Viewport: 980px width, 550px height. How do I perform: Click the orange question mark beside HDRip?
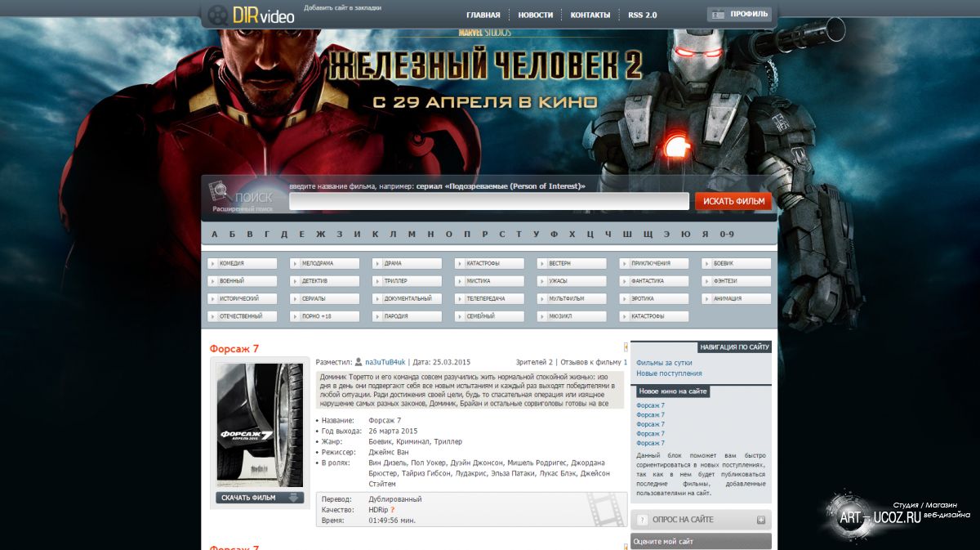coord(392,510)
